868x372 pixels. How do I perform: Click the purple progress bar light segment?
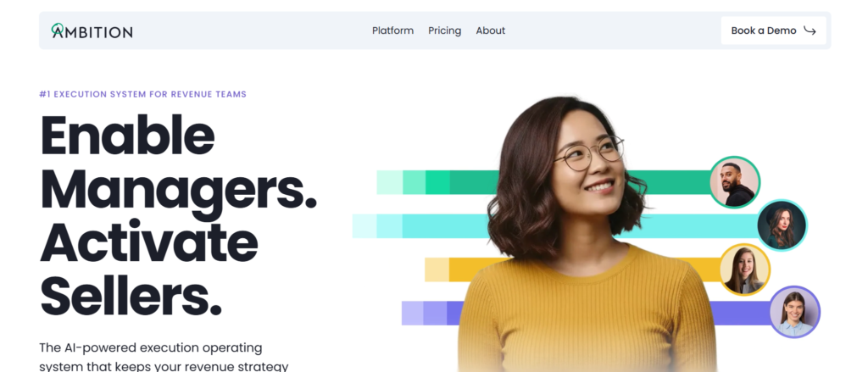(413, 313)
